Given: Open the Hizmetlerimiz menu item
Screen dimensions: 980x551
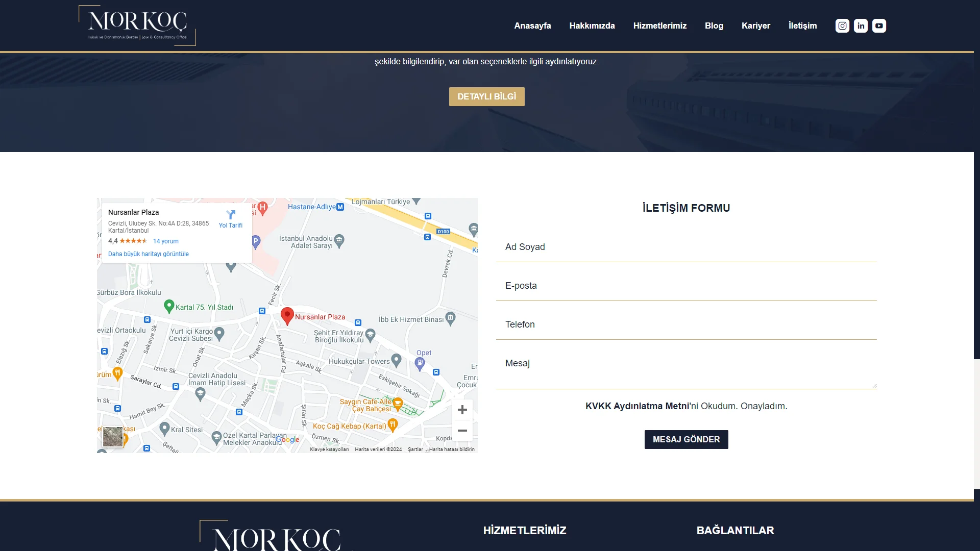Looking at the screenshot, I should (659, 26).
